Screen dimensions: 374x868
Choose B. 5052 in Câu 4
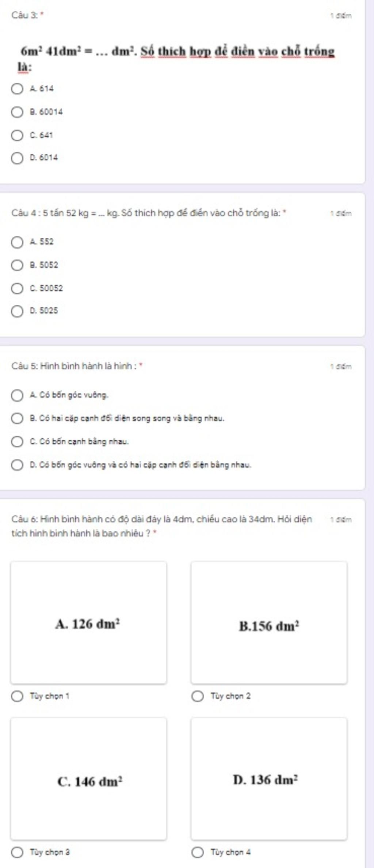pyautogui.click(x=17, y=265)
